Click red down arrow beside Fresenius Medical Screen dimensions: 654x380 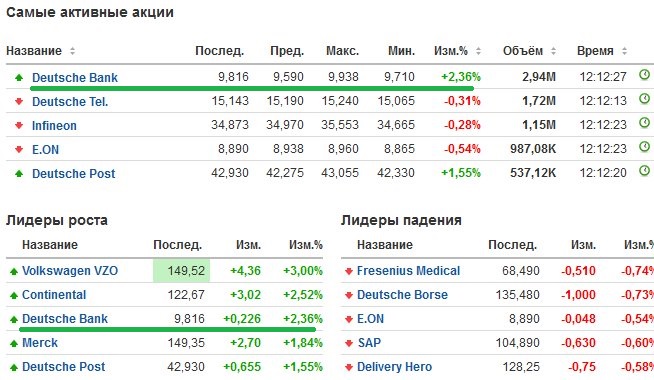coord(349,272)
